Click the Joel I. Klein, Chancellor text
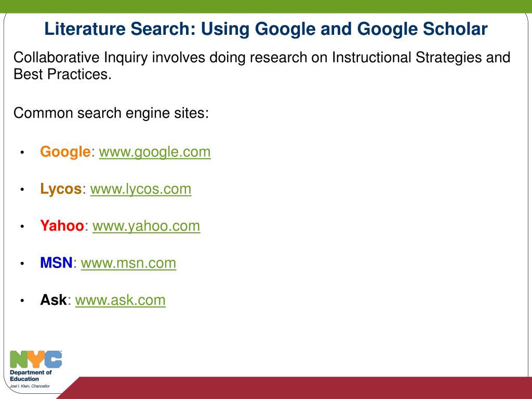The image size is (532, 399). (30, 386)
